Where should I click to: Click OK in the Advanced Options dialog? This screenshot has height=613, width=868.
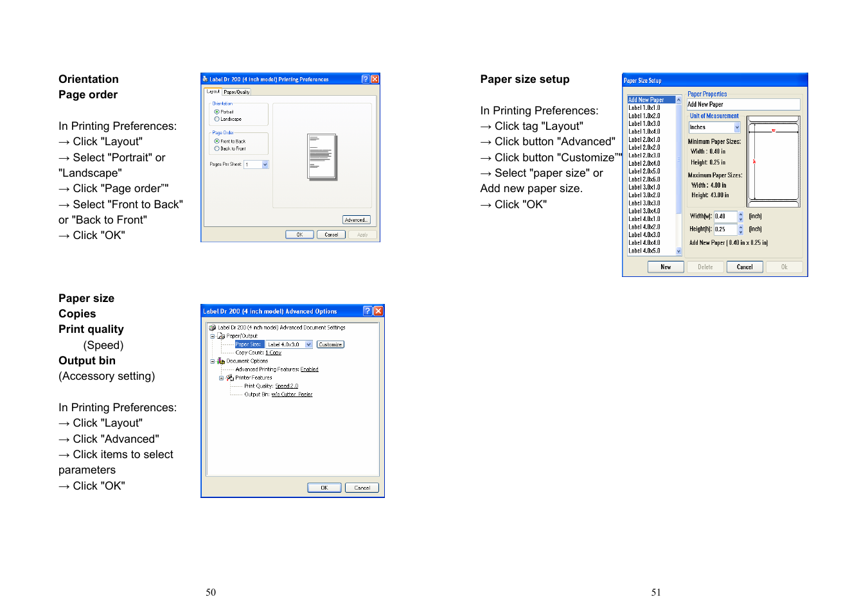click(324, 488)
